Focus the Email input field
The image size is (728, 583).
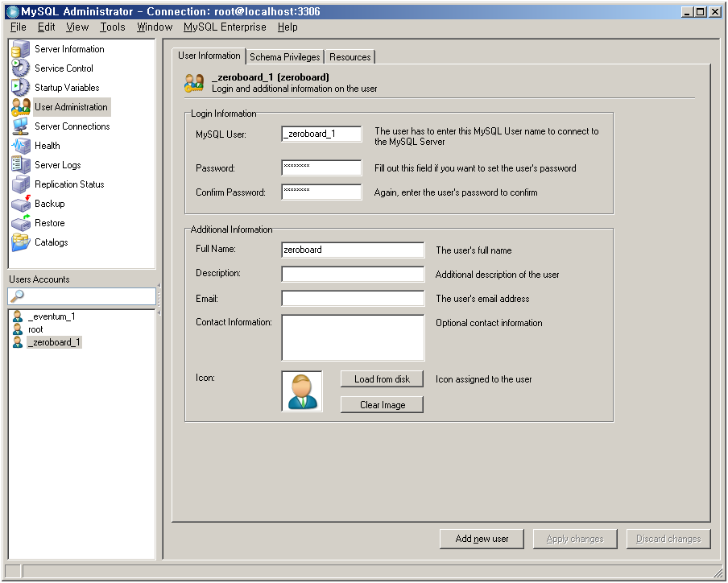click(353, 298)
